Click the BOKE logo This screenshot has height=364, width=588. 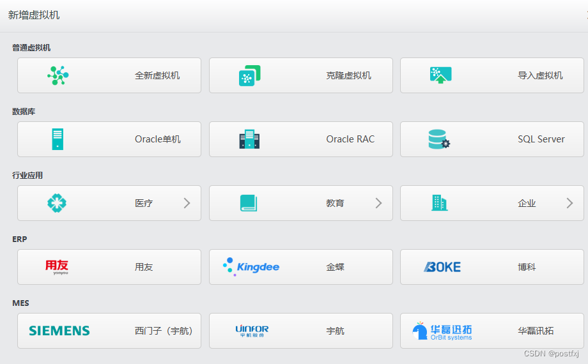[x=442, y=267]
